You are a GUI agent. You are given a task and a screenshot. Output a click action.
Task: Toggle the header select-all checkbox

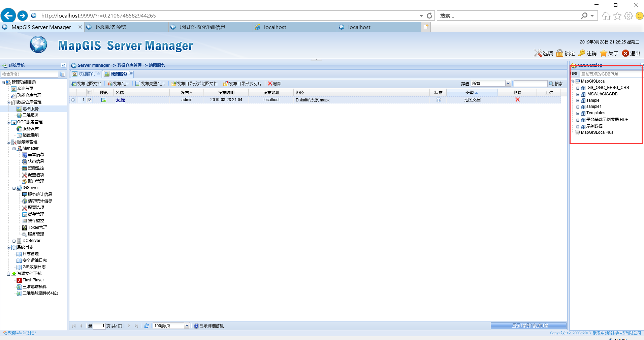coord(90,92)
